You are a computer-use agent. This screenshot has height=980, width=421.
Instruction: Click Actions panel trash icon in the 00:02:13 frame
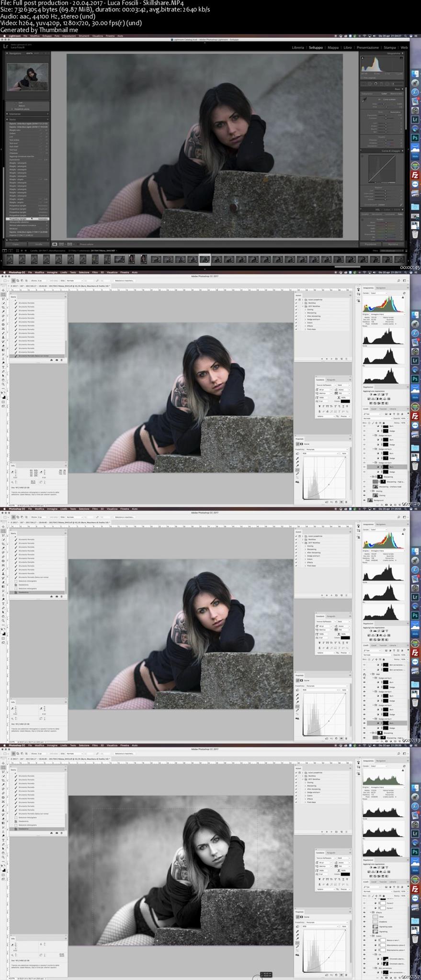click(346, 595)
